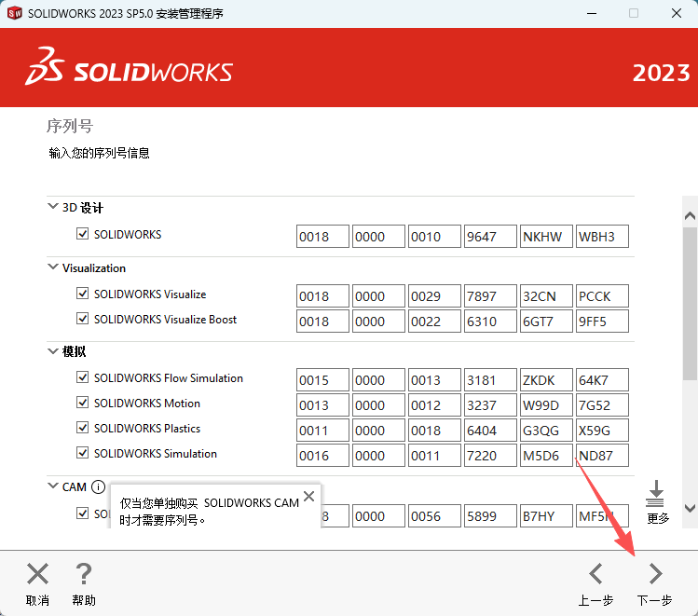Toggle SOLIDWORKS Simulation checkbox

click(x=82, y=453)
